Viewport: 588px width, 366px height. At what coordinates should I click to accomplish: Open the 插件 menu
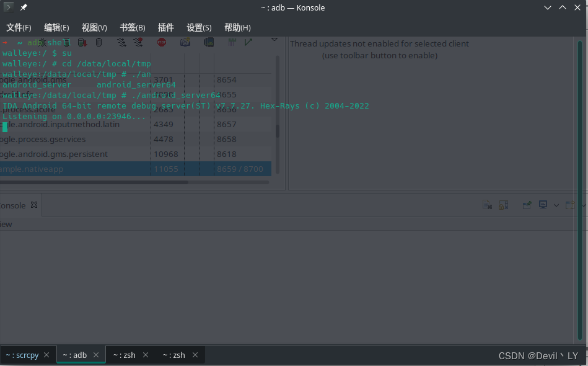coord(166,27)
